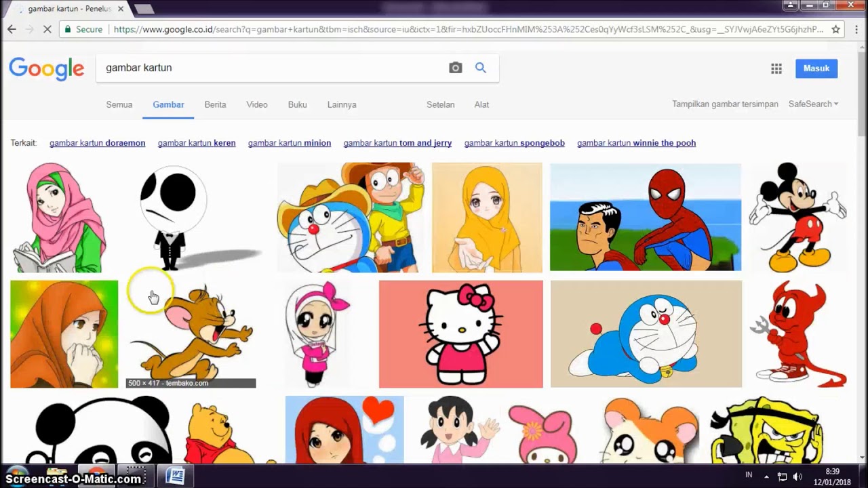
Task: Open Tampilkan gambar tersimpan link
Action: [725, 104]
